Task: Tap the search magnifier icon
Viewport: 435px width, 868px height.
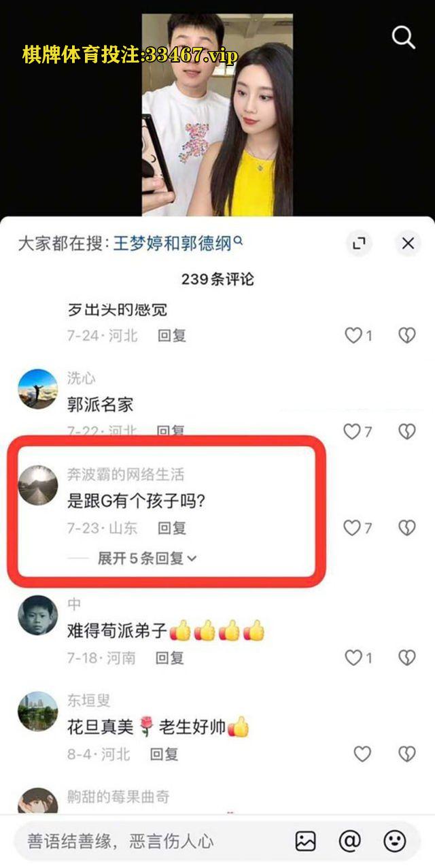Action: point(403,37)
